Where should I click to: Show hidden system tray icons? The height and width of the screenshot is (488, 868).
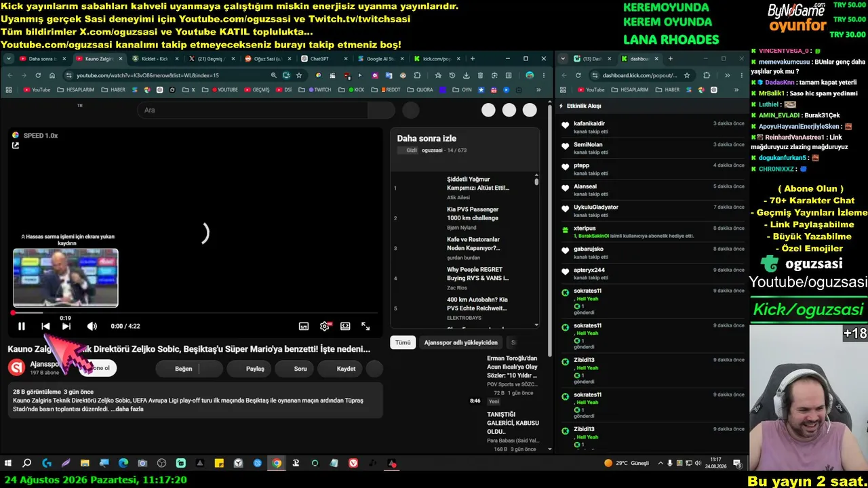[x=660, y=464]
